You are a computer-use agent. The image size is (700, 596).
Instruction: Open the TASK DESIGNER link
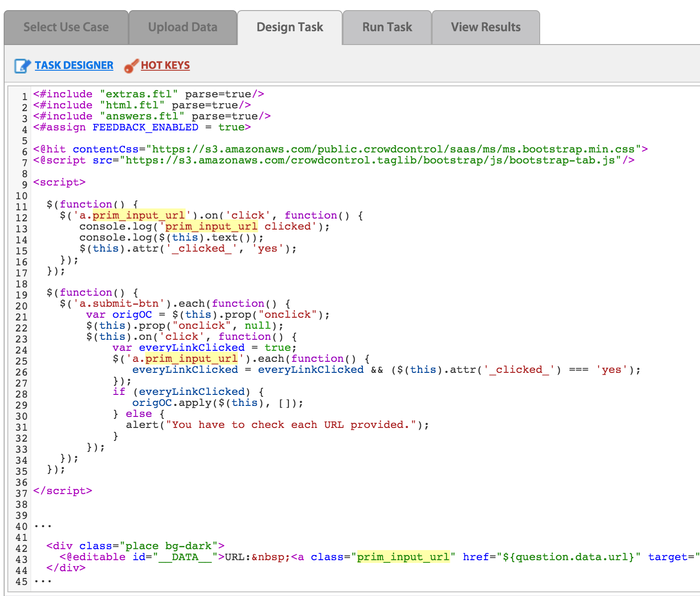[x=74, y=65]
